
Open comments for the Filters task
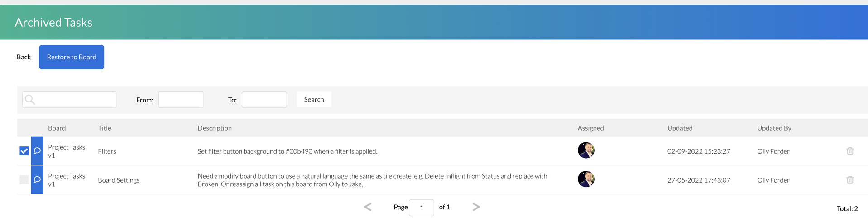(37, 151)
